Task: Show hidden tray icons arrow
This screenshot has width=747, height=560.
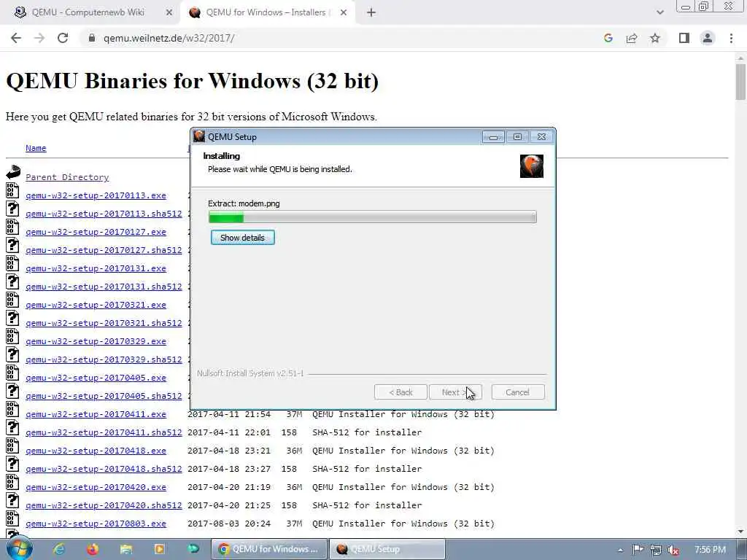Action: pos(620,550)
